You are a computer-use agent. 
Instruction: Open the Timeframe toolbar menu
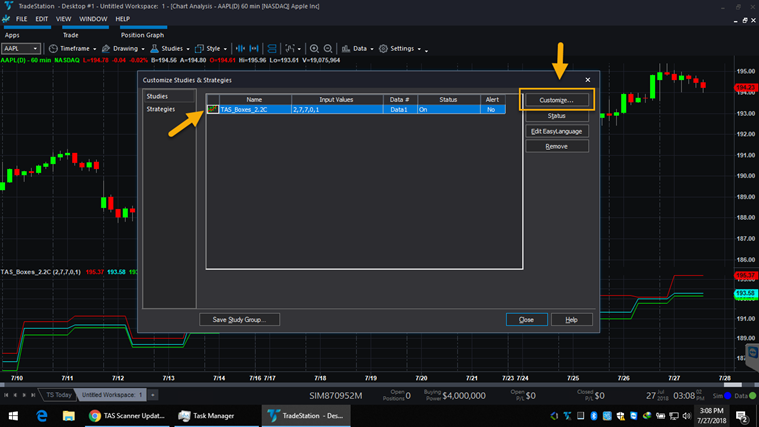(x=73, y=49)
